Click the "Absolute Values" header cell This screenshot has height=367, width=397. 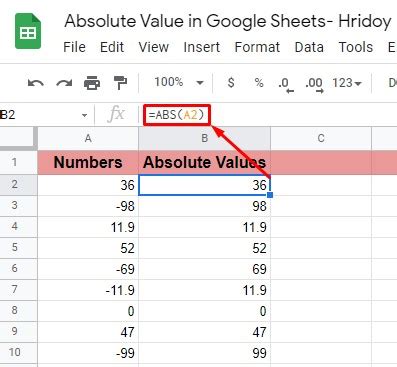pos(204,162)
